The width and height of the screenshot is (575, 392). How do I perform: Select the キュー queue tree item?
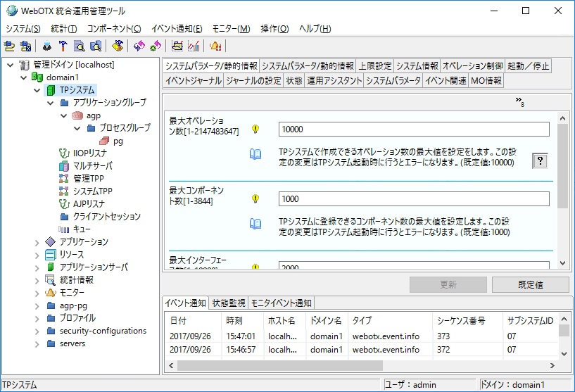[82, 229]
